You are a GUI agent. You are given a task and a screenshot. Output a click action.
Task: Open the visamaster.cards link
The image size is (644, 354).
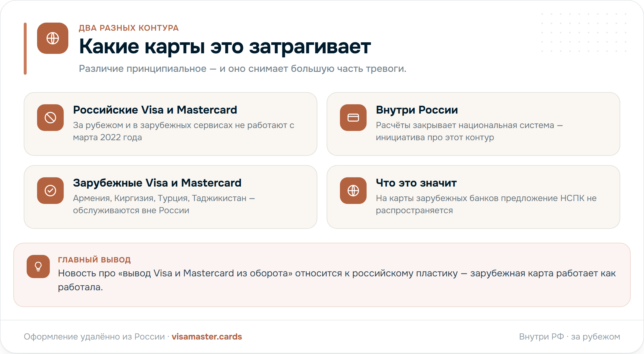point(207,337)
